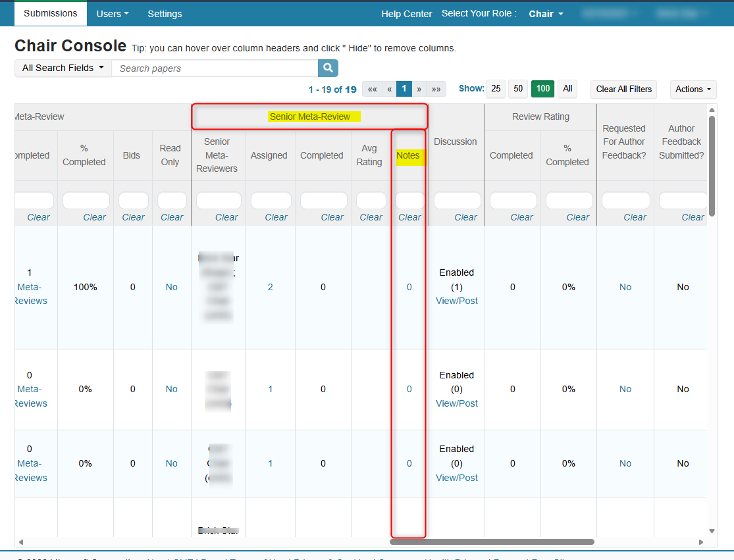734x560 pixels.
Task: Click the Clear All Filters button
Action: [x=623, y=89]
